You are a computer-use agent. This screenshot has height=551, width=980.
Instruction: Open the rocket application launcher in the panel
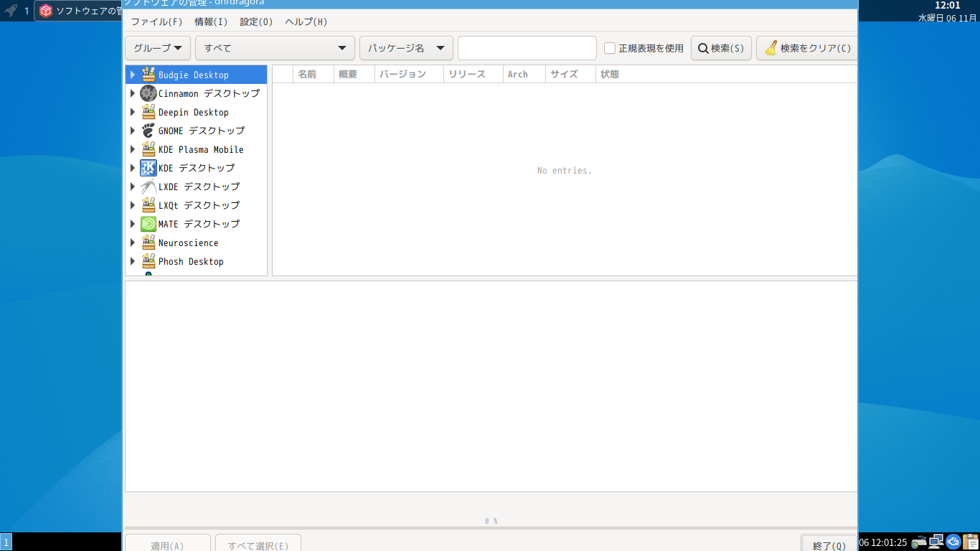tap(11, 11)
